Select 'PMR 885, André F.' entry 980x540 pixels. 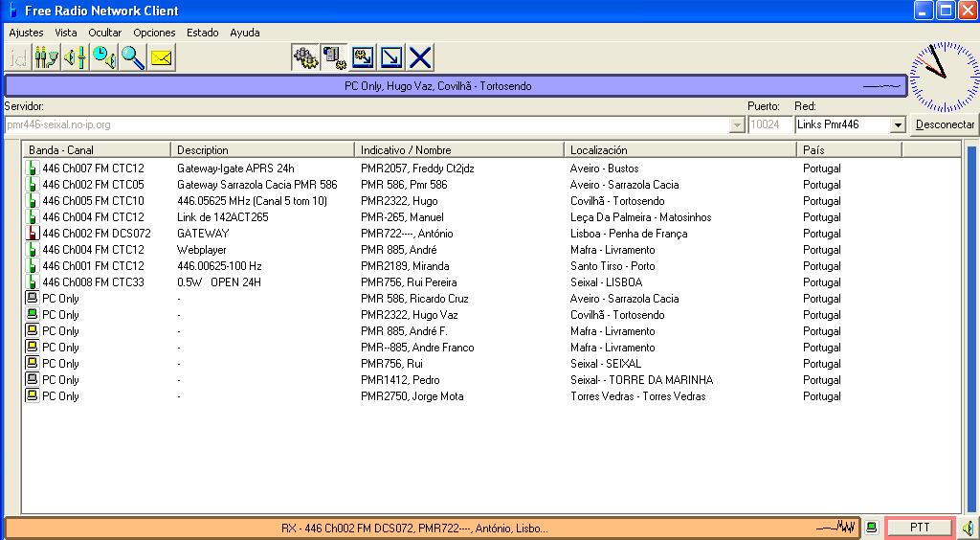coord(404,330)
